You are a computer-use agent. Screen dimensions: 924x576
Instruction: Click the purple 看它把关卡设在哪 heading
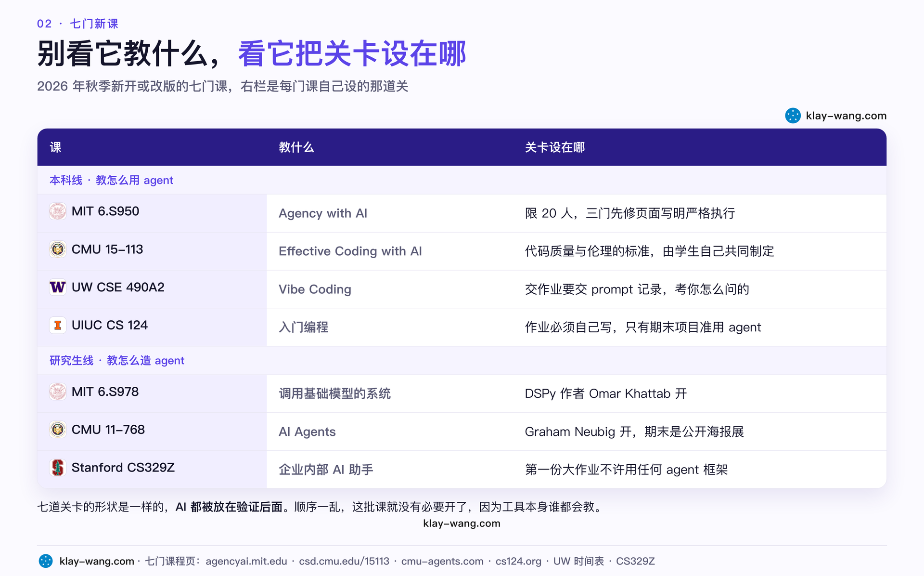click(x=352, y=53)
